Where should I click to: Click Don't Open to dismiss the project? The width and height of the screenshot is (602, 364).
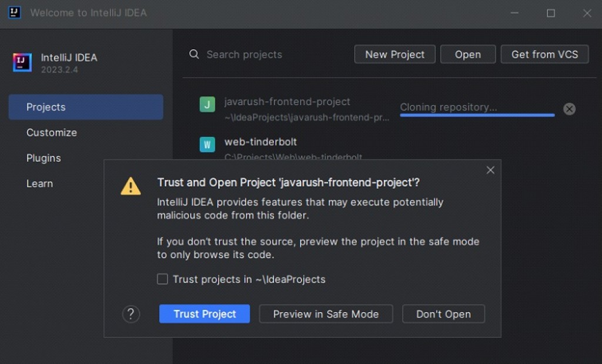point(443,314)
